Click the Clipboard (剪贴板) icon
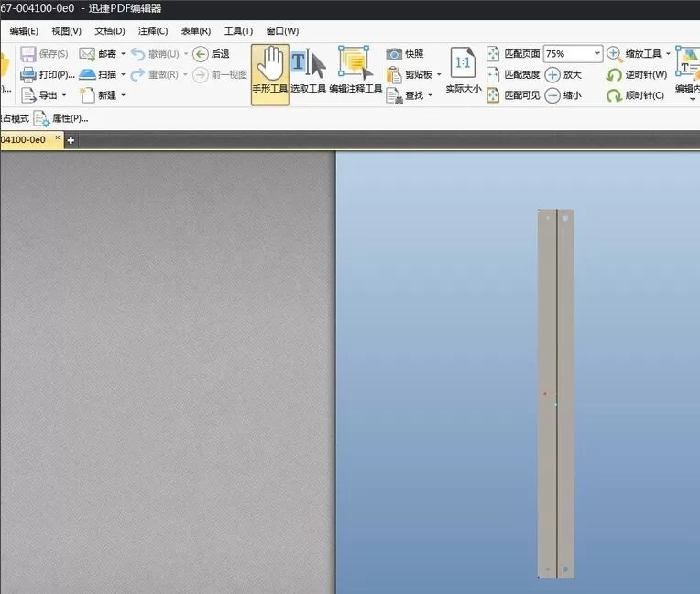700x594 pixels. (x=394, y=74)
